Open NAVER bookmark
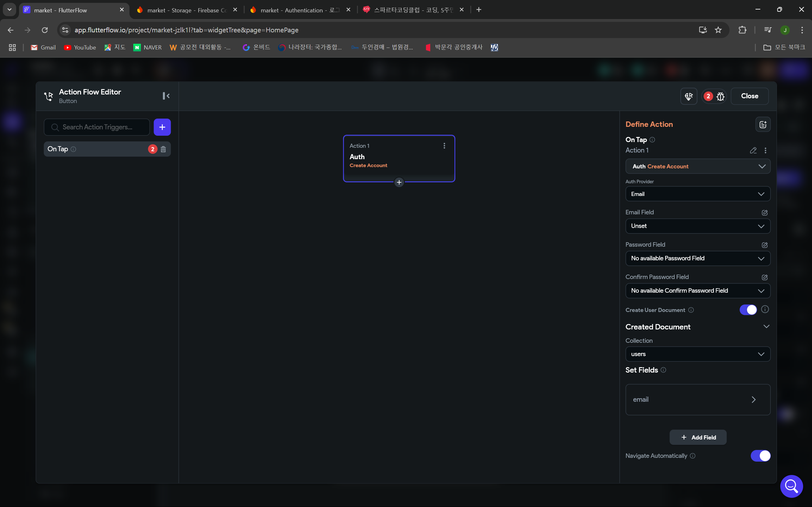 click(148, 48)
